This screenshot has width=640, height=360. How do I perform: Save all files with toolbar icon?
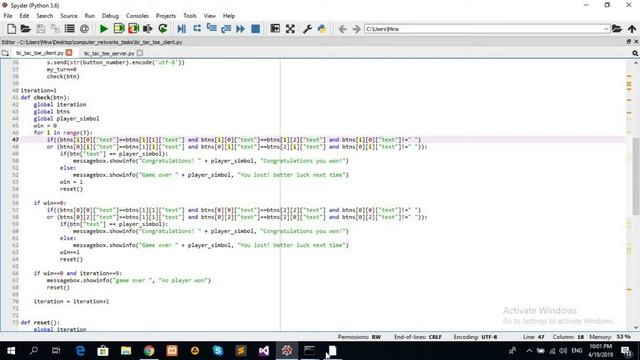[55, 29]
